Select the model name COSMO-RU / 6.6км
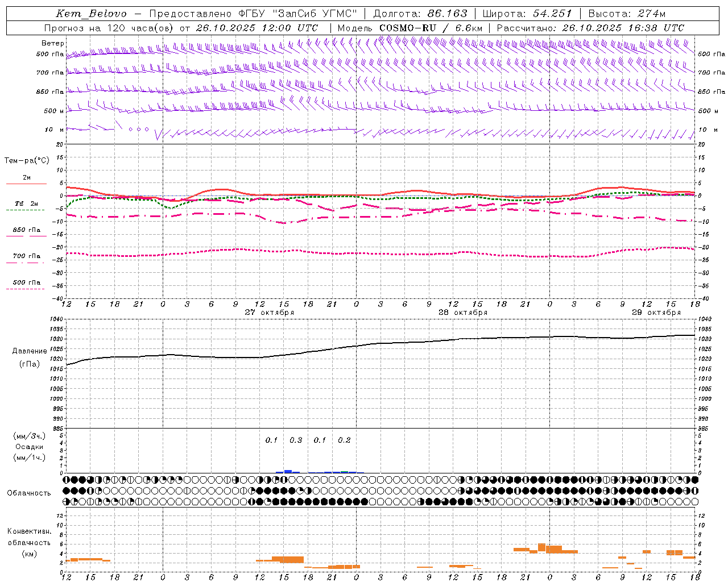This screenshot has width=728, height=582. tap(431, 28)
